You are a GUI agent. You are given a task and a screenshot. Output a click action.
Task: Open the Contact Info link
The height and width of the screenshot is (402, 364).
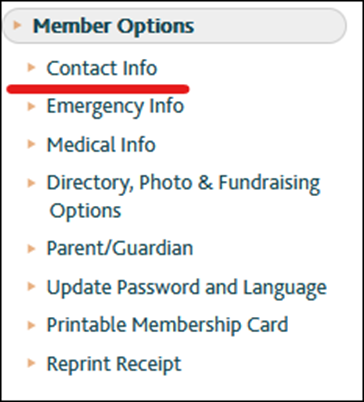click(x=102, y=68)
